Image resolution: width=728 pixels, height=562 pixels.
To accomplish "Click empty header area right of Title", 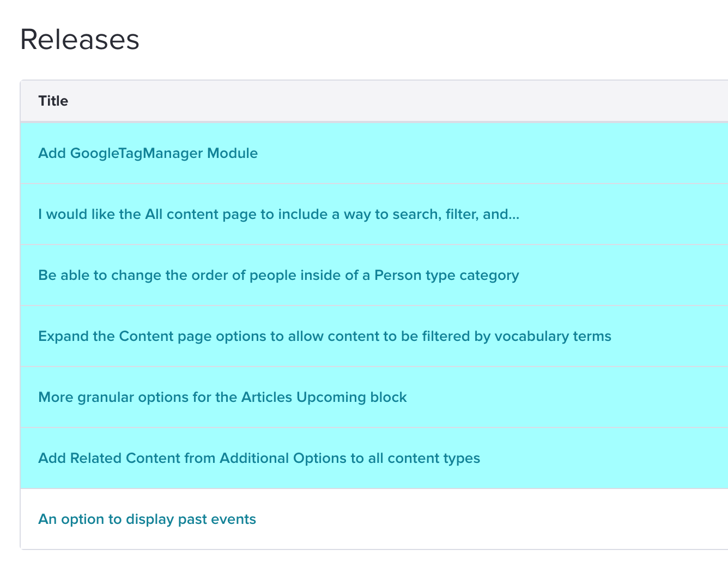I will click(x=381, y=101).
